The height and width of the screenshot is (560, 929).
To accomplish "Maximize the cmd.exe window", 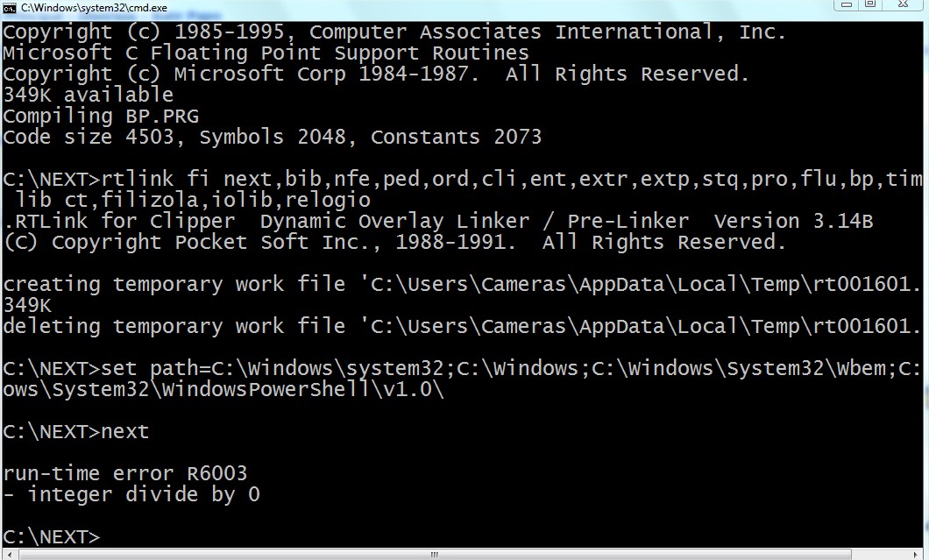I will coord(870,4).
